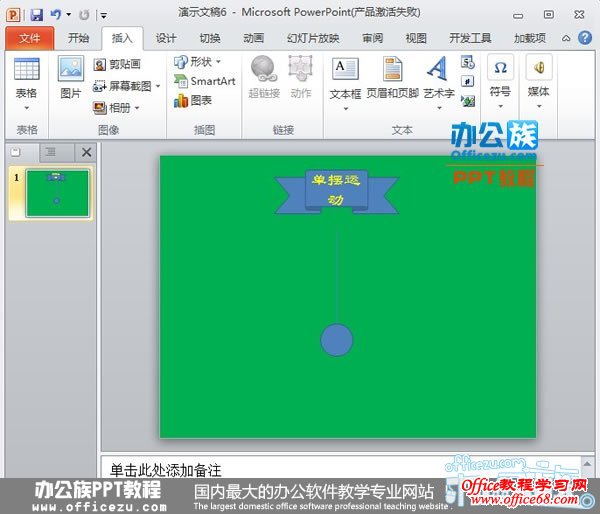The image size is (600, 514).
Task: Select slide 1 thumbnail
Action: 56,192
